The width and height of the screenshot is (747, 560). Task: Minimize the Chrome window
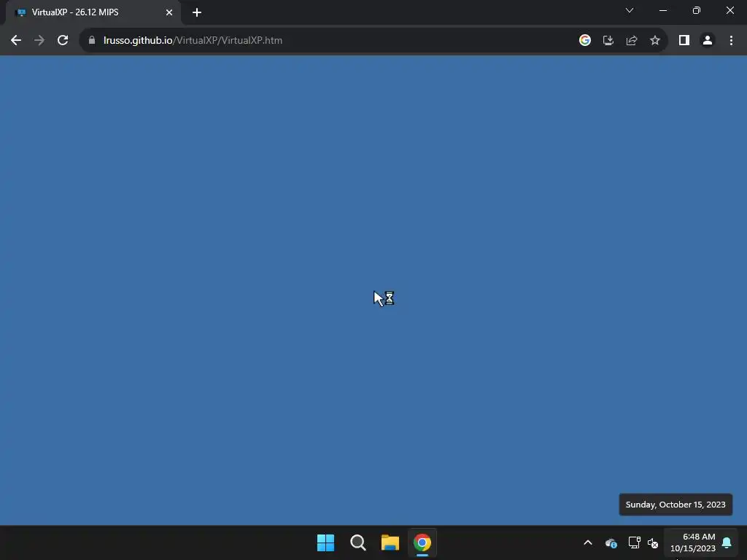tap(663, 10)
